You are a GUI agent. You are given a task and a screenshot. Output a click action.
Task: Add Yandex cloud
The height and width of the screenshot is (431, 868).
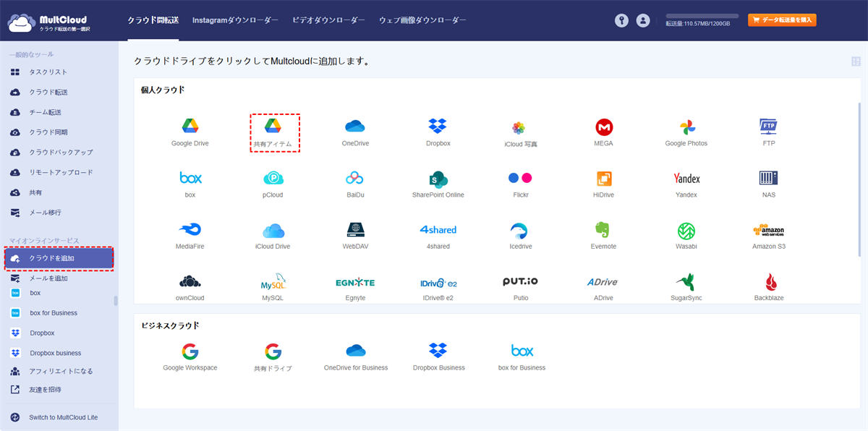click(686, 179)
